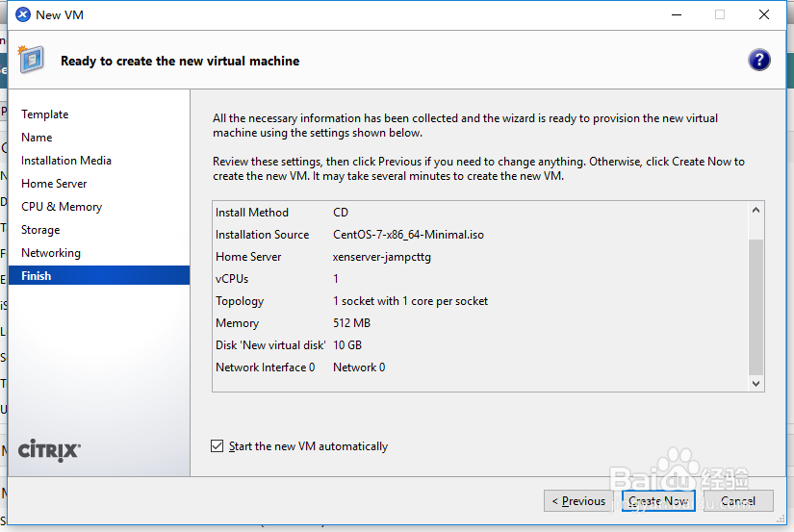Select the Topology 1 socket row

coord(480,301)
